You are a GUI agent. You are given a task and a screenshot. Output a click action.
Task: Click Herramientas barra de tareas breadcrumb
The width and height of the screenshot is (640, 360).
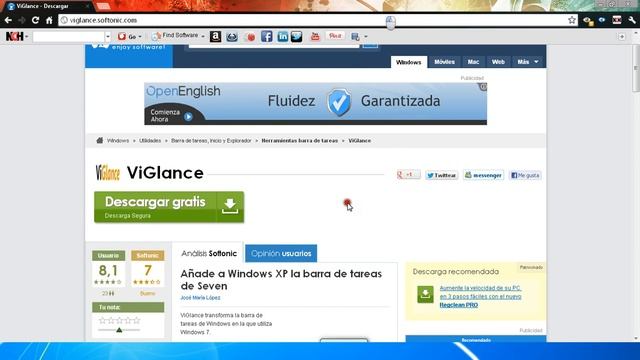pos(300,140)
